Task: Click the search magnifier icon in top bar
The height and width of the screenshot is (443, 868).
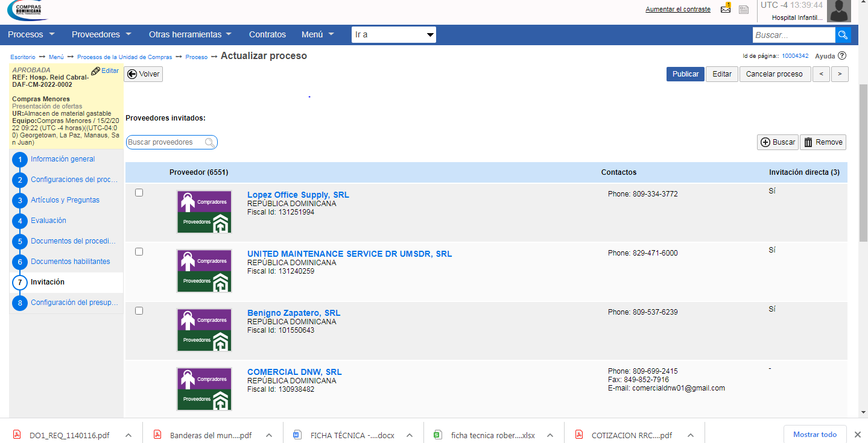Action: click(843, 35)
